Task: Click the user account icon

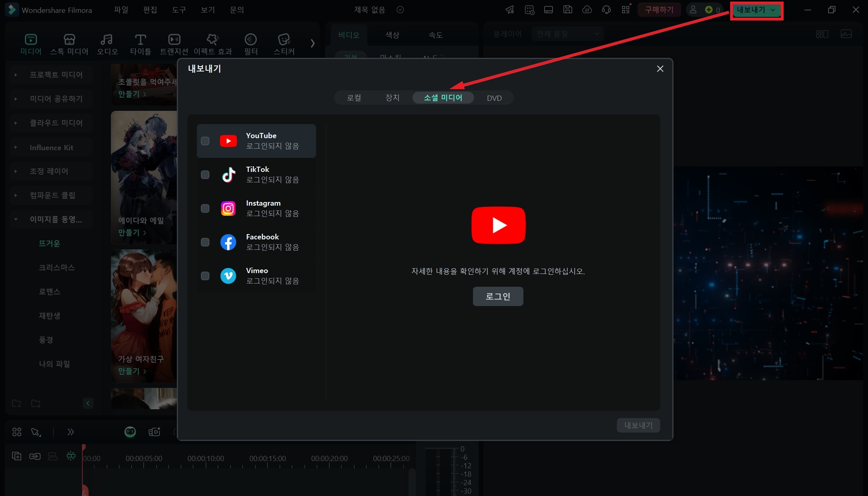Action: pyautogui.click(x=693, y=10)
